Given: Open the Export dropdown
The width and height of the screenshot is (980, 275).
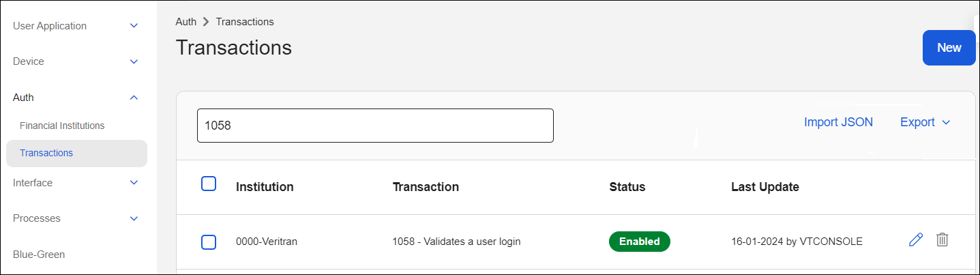Looking at the screenshot, I should pos(925,122).
